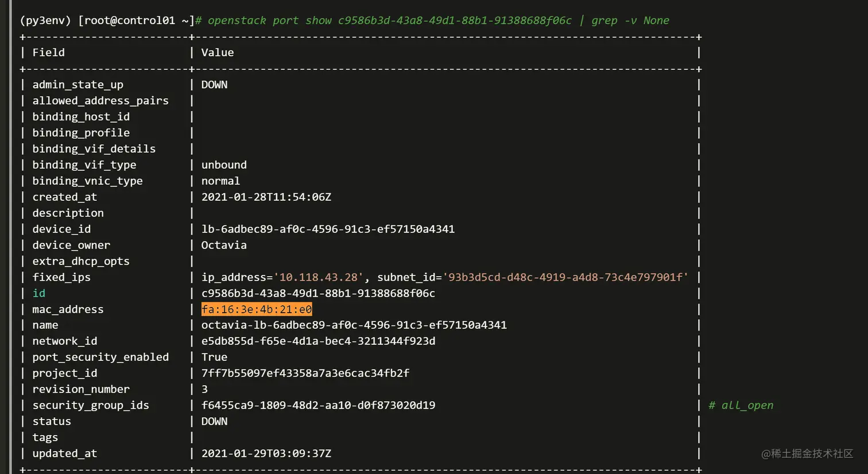Click the DOWN value for admin_state_up
This screenshot has height=474, width=868.
(x=214, y=84)
